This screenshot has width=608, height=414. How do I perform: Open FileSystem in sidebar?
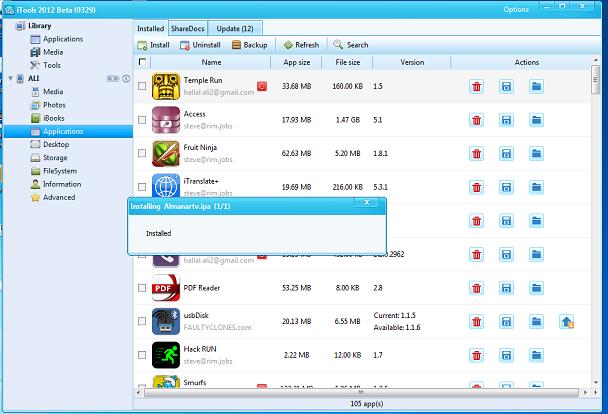54,171
